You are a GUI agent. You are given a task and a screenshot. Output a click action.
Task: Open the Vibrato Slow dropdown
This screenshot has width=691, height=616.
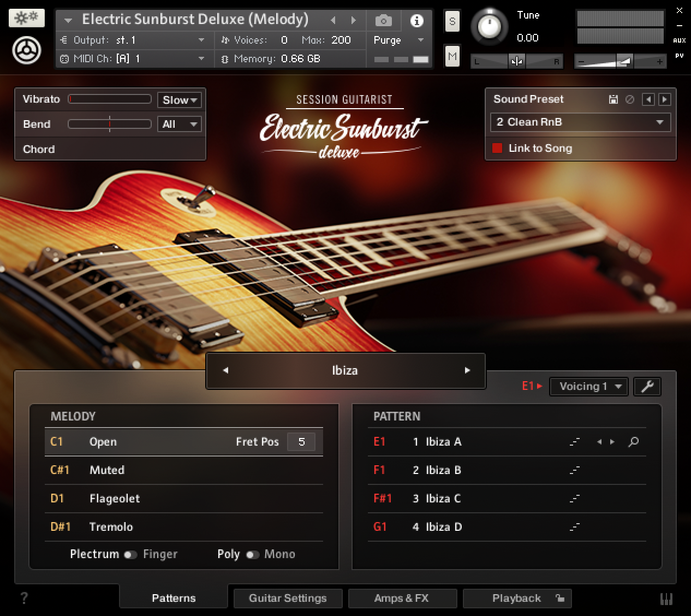click(179, 100)
